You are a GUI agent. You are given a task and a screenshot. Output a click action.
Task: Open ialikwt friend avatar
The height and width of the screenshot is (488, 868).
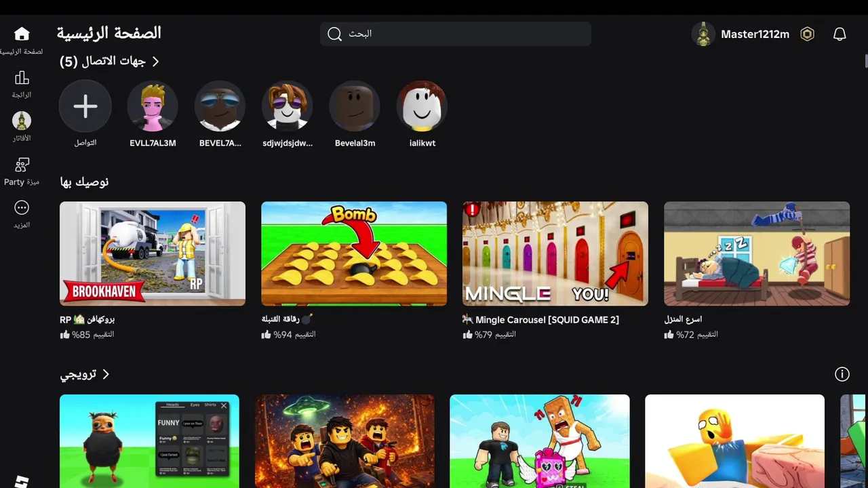click(x=422, y=106)
